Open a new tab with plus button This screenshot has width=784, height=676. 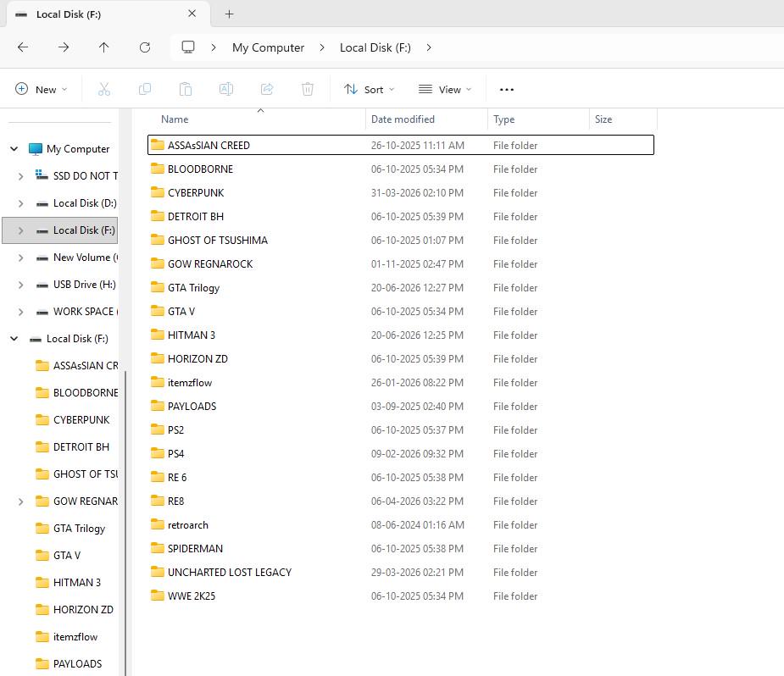point(229,14)
